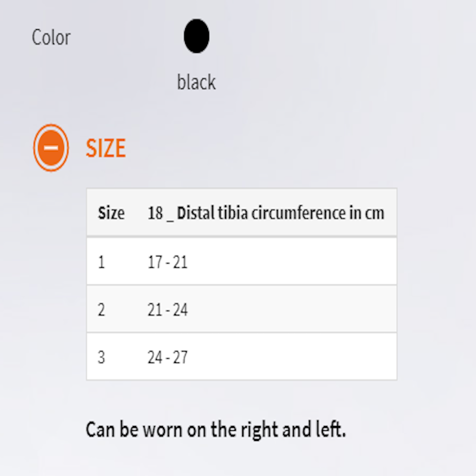Select size 1 in the table
Screen dimensions: 476x476
tap(101, 262)
